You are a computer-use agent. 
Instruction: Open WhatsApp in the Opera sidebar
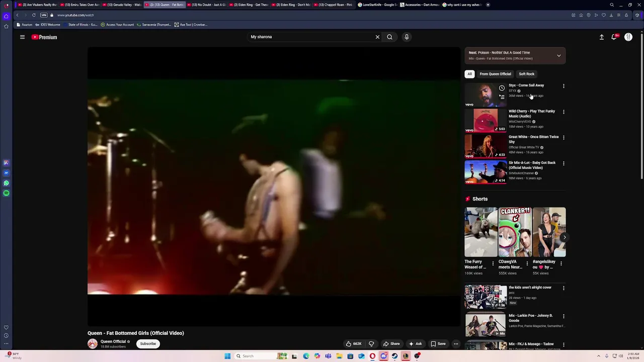click(x=6, y=183)
